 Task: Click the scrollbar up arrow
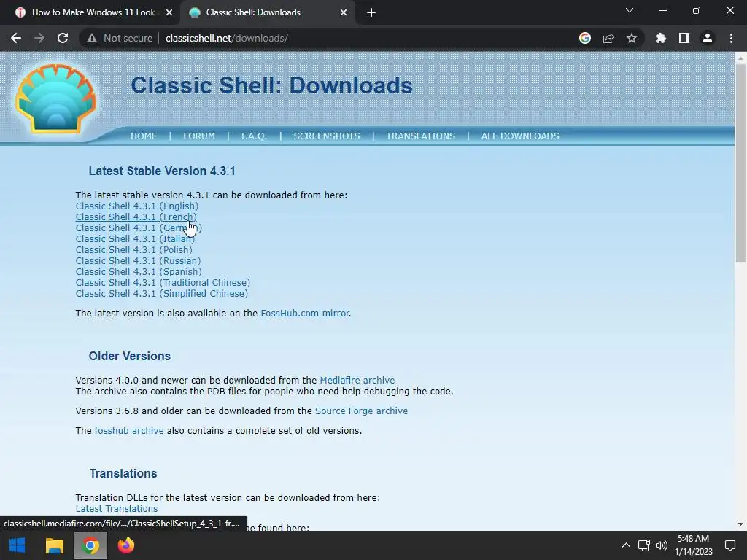740,58
